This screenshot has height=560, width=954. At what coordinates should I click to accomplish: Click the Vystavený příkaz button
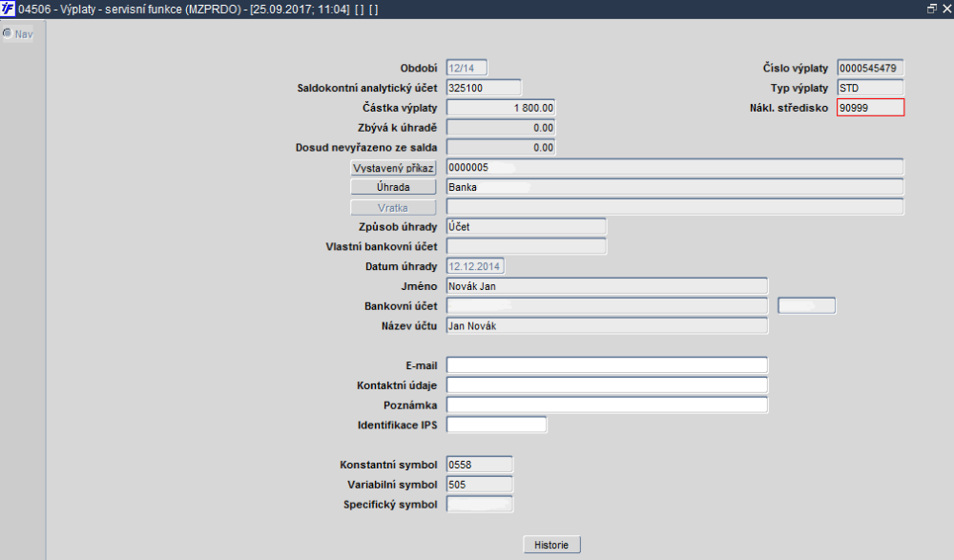coord(393,167)
